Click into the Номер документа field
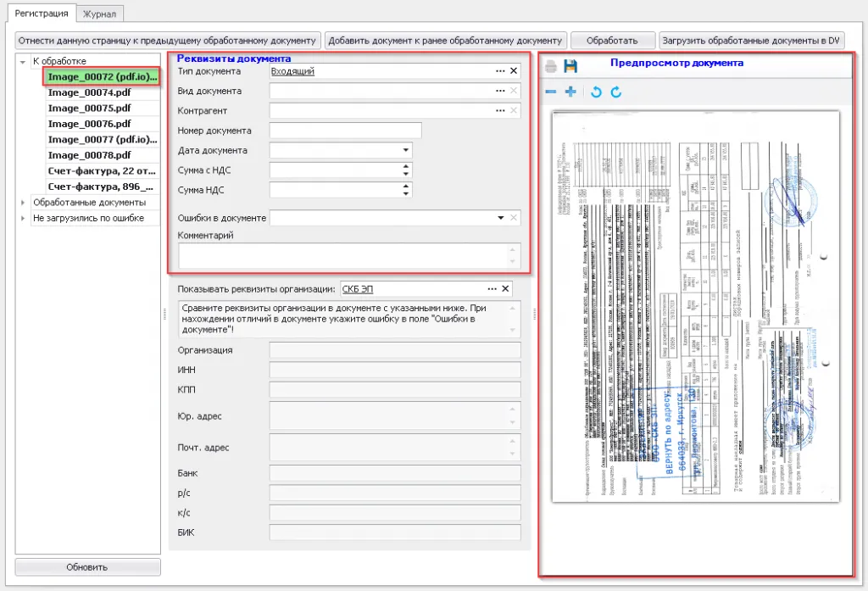Screen dimensions: 868x591 345,131
